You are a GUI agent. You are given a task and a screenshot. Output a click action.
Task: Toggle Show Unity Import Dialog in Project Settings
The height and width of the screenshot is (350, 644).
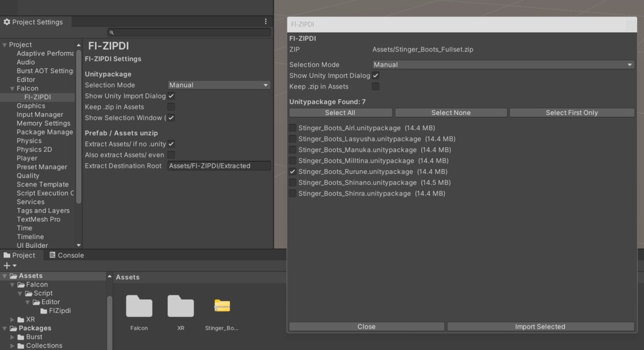[x=171, y=96]
